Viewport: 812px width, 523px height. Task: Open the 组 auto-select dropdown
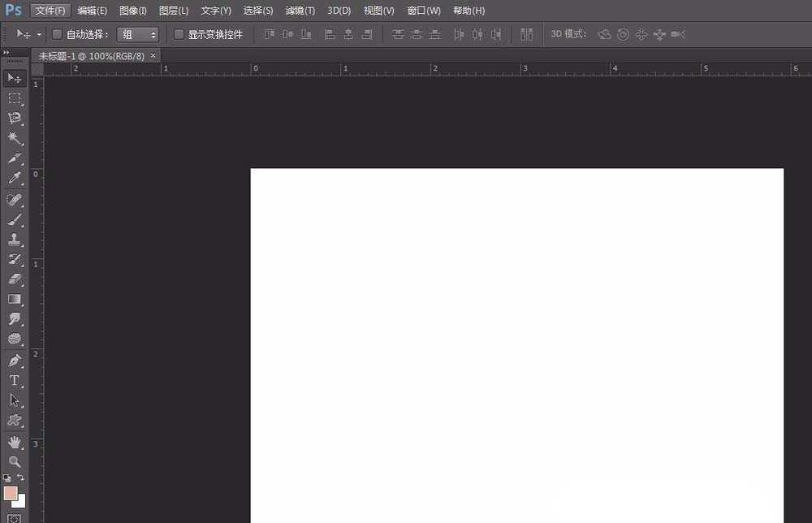tap(138, 35)
